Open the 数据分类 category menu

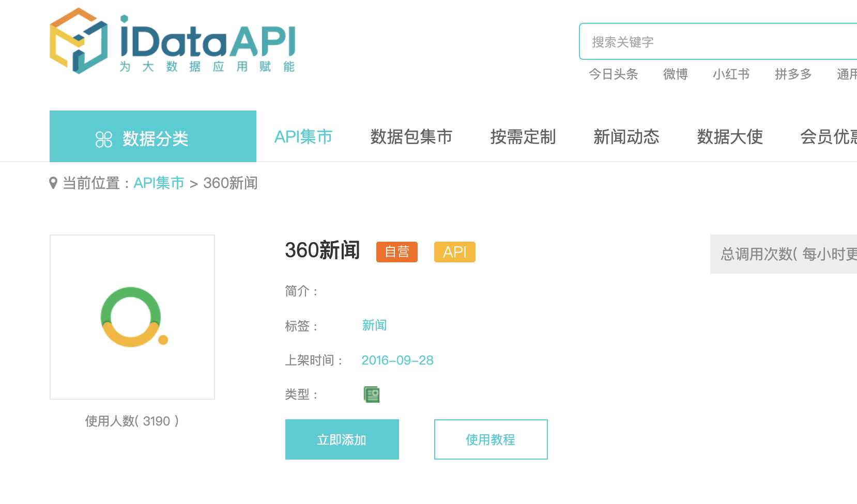(x=153, y=136)
